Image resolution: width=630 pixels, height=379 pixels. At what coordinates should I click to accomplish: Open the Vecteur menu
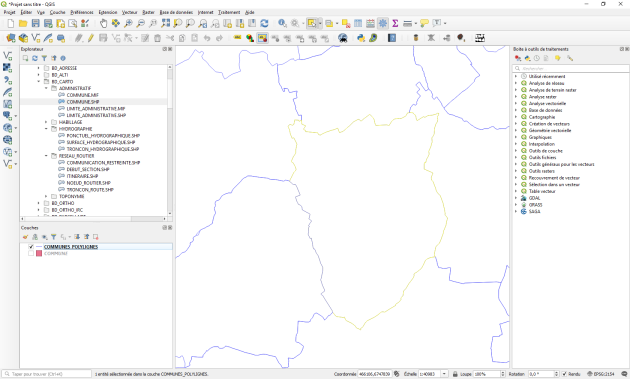130,12
